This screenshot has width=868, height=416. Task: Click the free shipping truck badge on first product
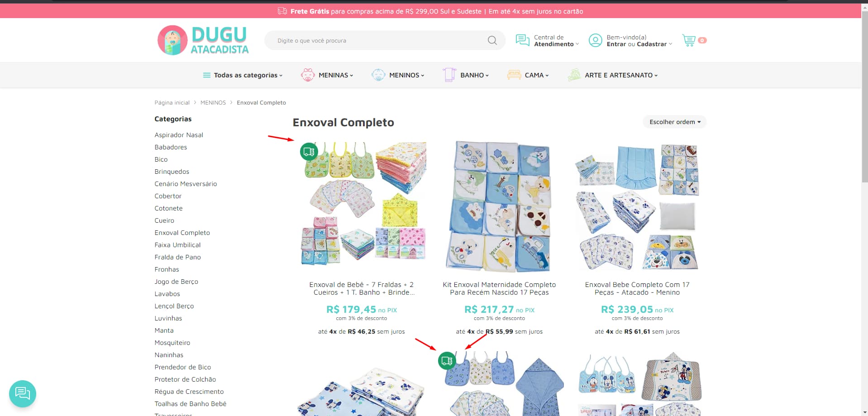(x=309, y=151)
